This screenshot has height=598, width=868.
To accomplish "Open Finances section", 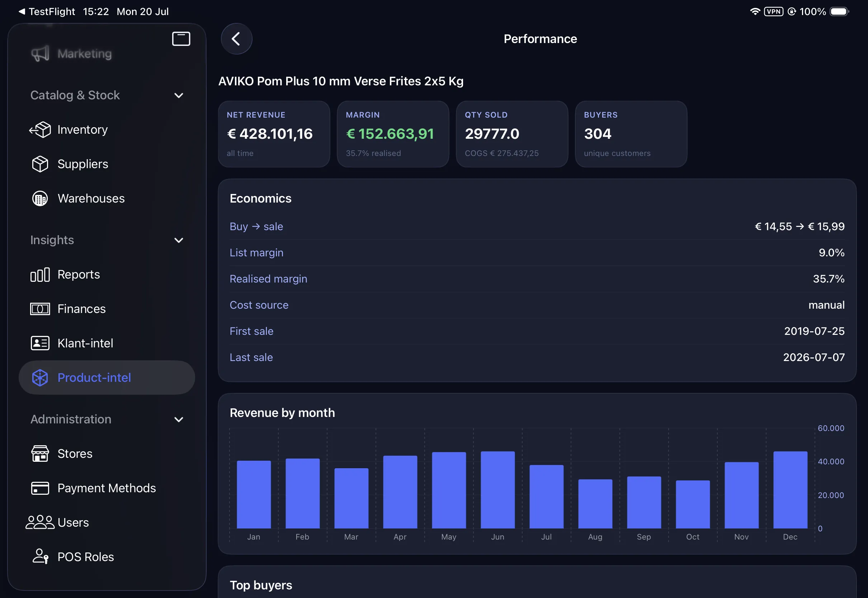I will 107,309.
